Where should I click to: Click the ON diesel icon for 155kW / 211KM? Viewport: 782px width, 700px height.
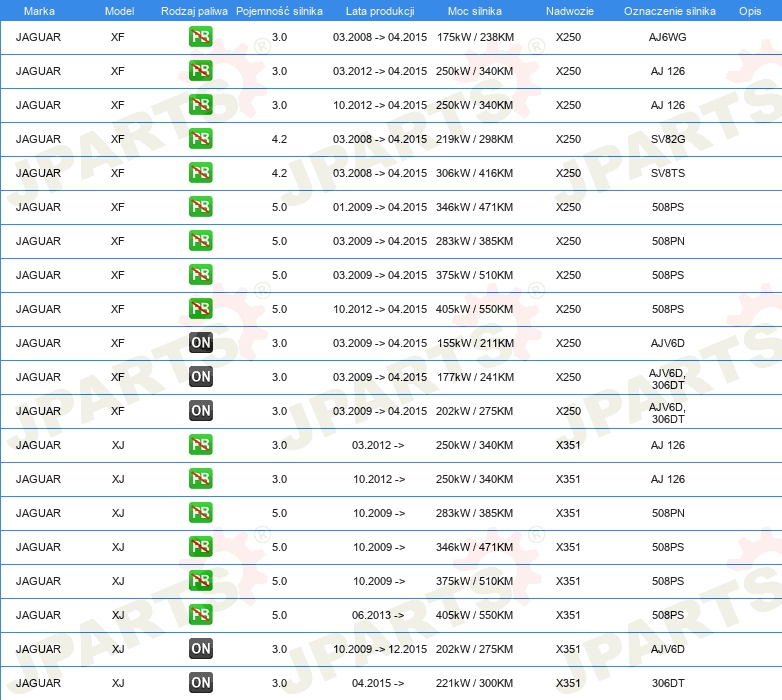[x=200, y=343]
